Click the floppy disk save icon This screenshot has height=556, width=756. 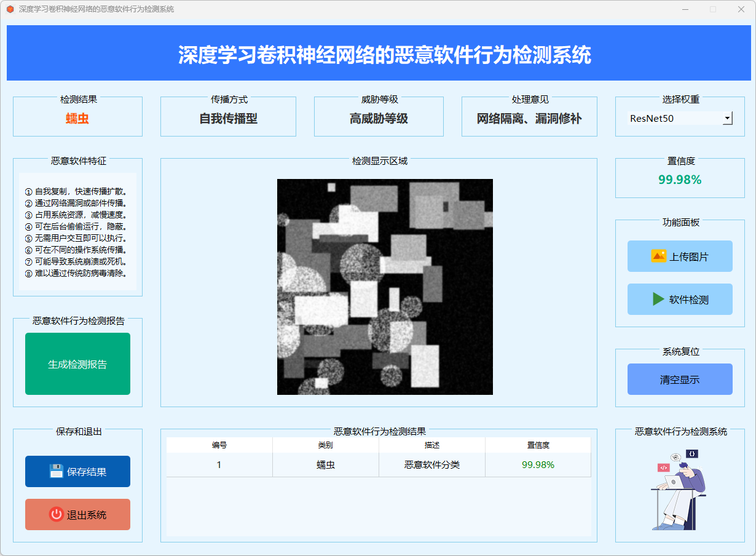[57, 471]
